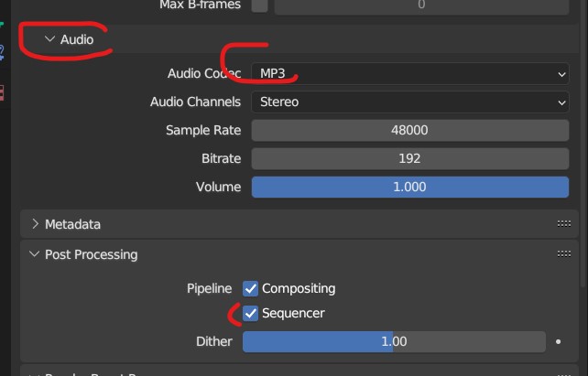588x376 pixels.
Task: Click the Volume slider
Action: click(x=410, y=188)
